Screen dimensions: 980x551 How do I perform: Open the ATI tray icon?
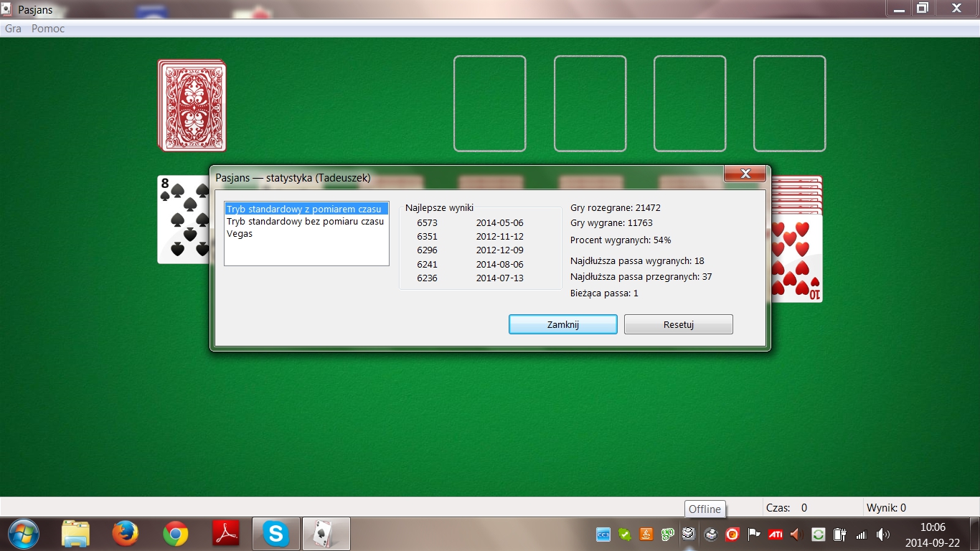coord(776,534)
